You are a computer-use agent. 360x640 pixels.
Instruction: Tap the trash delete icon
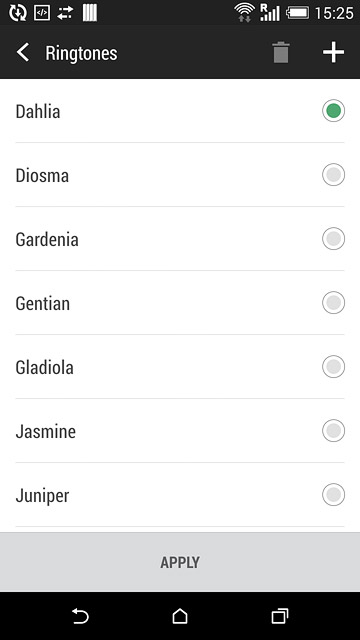pyautogui.click(x=281, y=52)
